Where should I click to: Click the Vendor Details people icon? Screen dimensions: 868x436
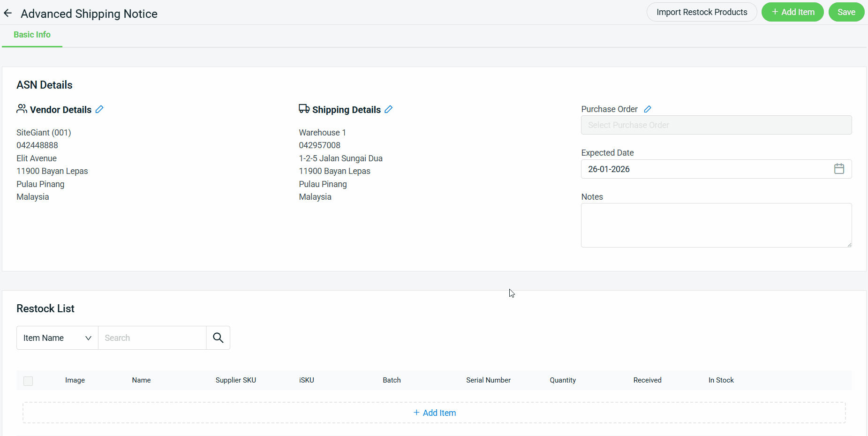click(x=22, y=109)
